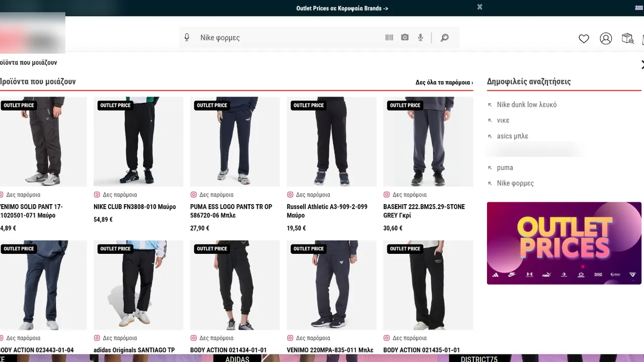Click similar icon under PUMA ESS LOGO PANTS
The image size is (644, 362).
pos(194,195)
